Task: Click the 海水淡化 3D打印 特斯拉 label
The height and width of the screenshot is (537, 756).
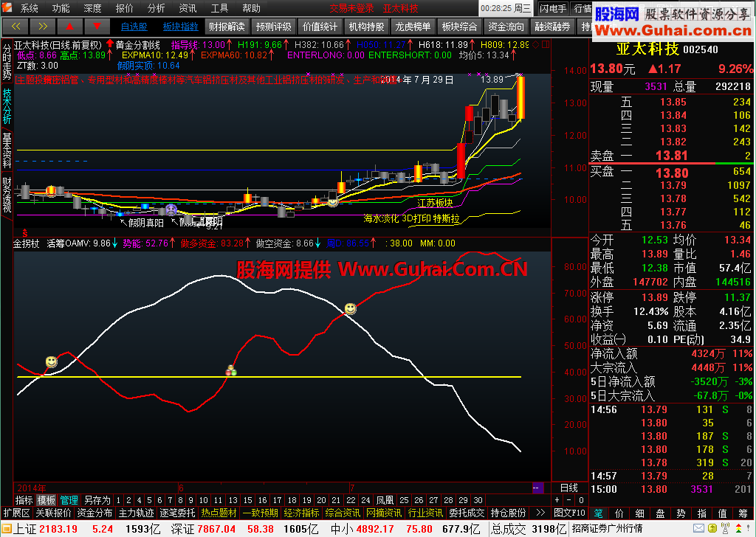Action: click(x=411, y=218)
